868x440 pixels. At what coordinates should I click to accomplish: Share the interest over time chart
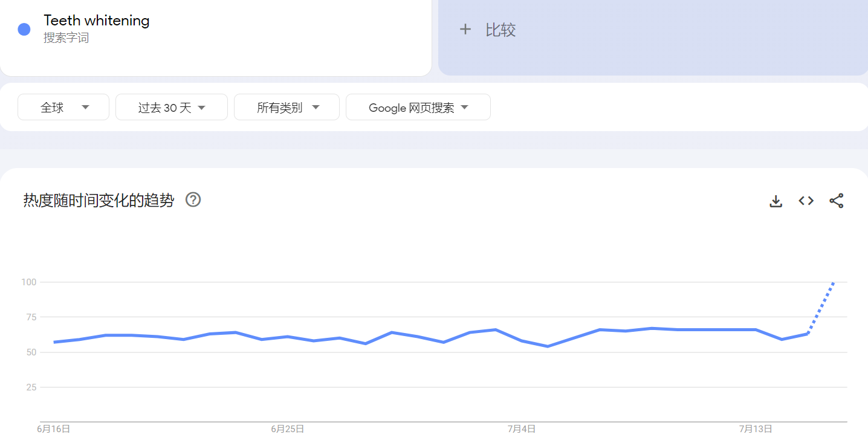pyautogui.click(x=836, y=201)
